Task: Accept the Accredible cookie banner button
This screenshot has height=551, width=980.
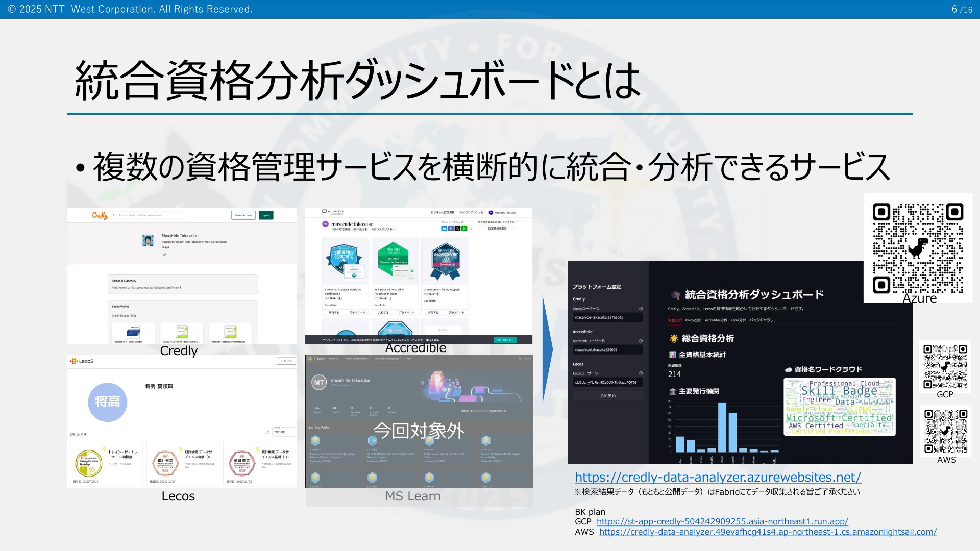Action: [x=505, y=340]
